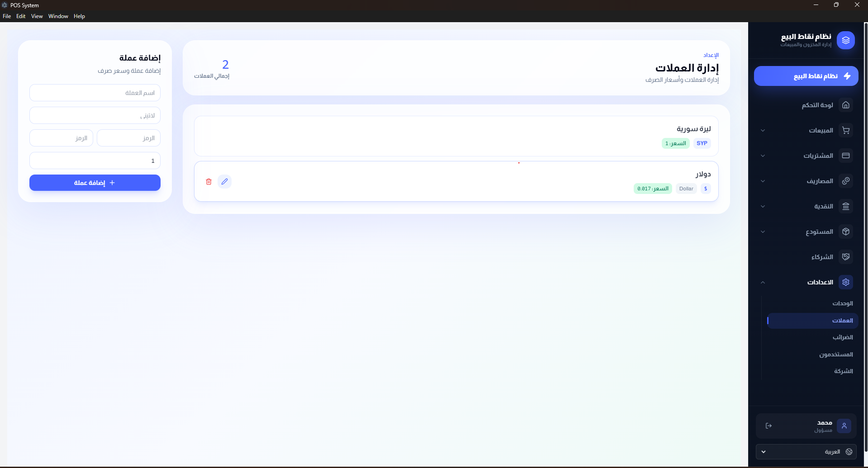
Task: Click the gear icon for الاعدادات
Action: tap(846, 282)
